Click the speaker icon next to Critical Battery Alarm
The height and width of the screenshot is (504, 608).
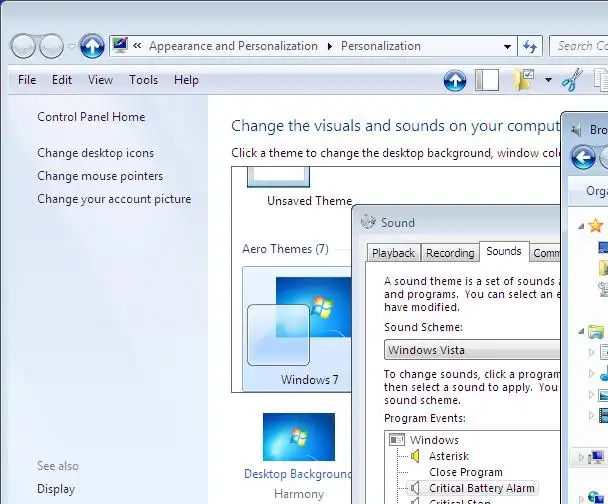(415, 488)
